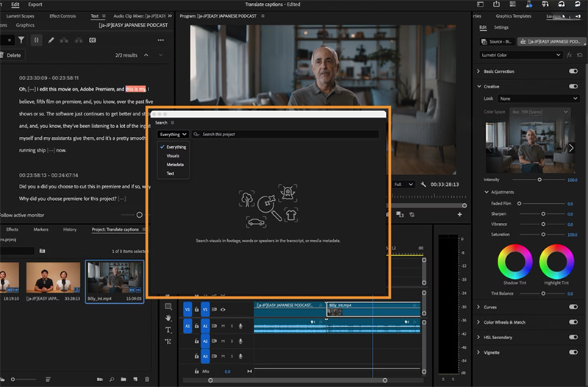Click voice-over record microphone on track A1
The image size is (588, 387).
[241, 326]
